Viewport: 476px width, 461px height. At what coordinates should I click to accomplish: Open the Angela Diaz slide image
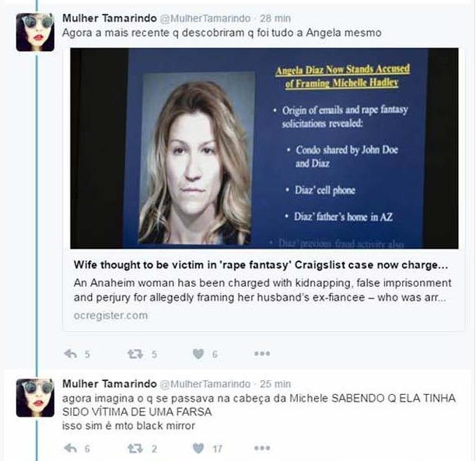(x=264, y=148)
